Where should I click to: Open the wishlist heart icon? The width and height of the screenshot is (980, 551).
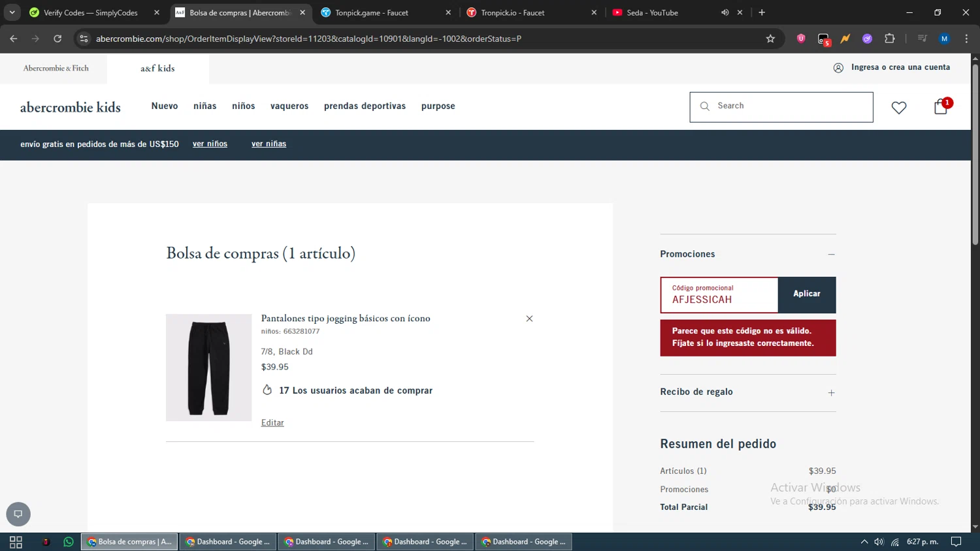(899, 108)
